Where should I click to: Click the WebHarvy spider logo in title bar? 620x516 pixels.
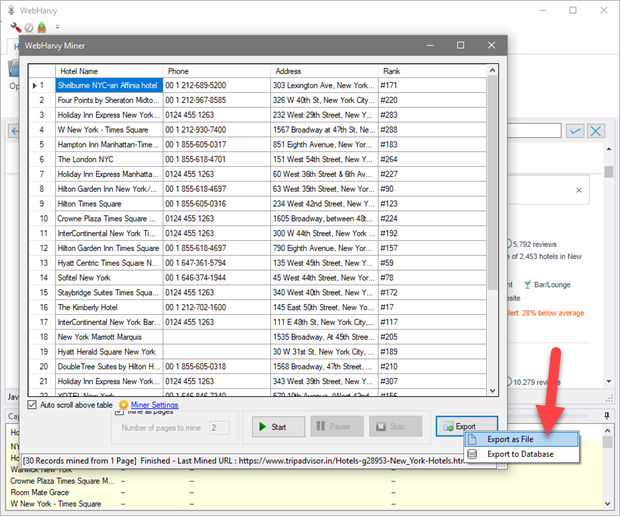point(11,8)
